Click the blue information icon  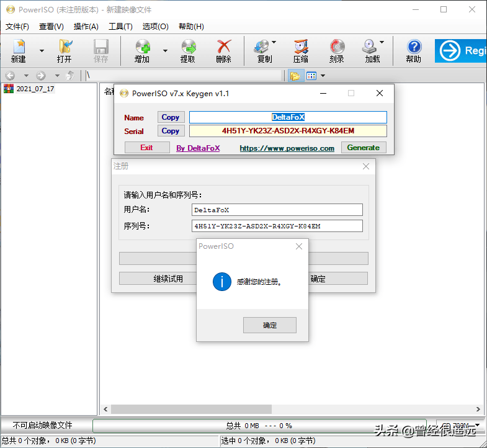pos(221,282)
